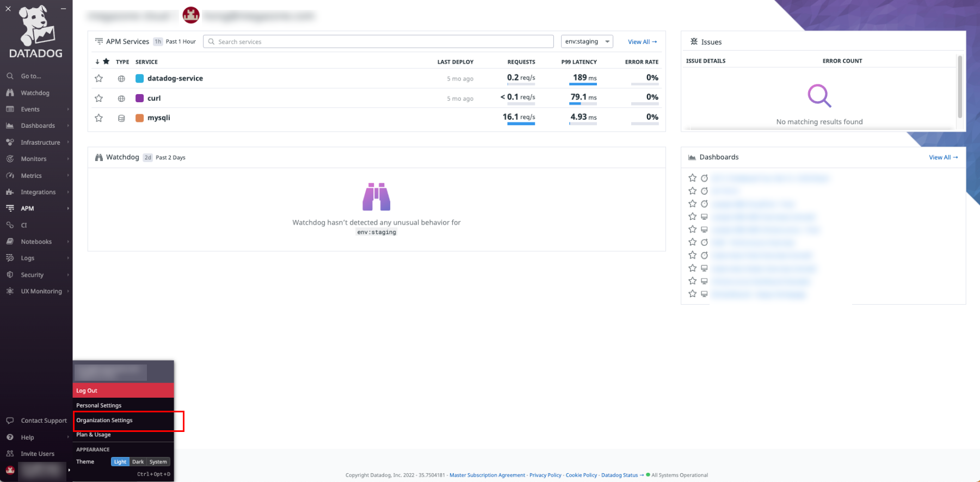Open Notebooks in the sidebar

[x=36, y=242]
